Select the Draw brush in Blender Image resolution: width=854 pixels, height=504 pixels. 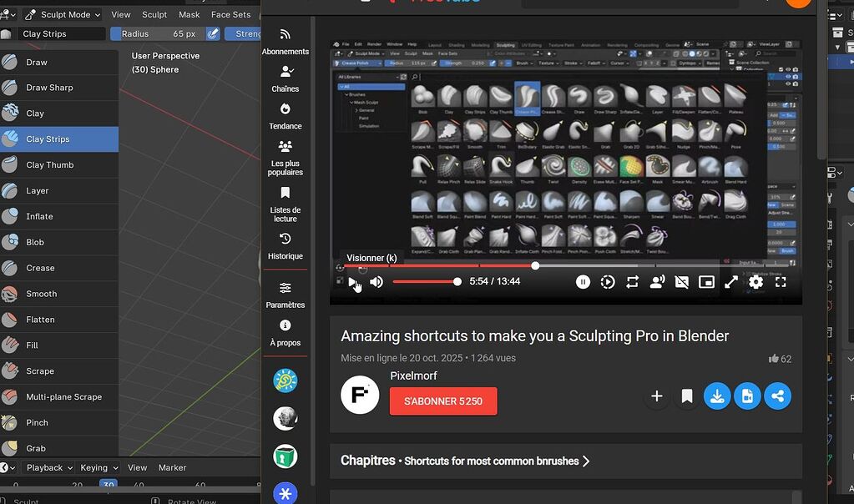(58, 62)
